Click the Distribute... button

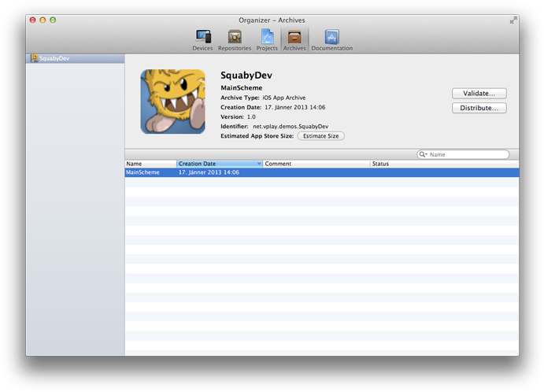[479, 108]
